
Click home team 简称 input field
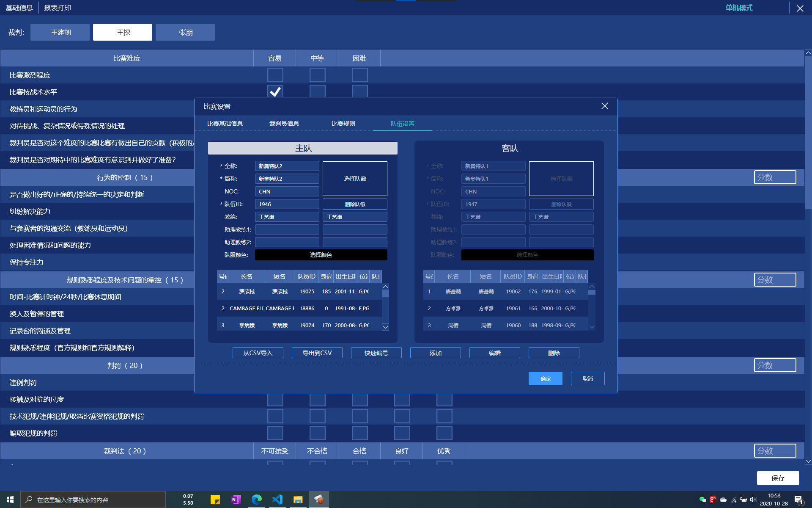pyautogui.click(x=287, y=179)
